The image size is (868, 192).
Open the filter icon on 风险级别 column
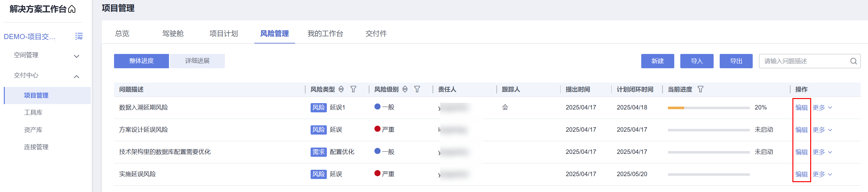pyautogui.click(x=417, y=89)
